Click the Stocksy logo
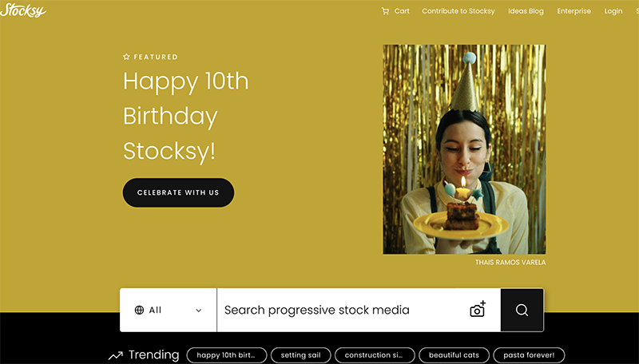This screenshot has height=364, width=639. 23,10
